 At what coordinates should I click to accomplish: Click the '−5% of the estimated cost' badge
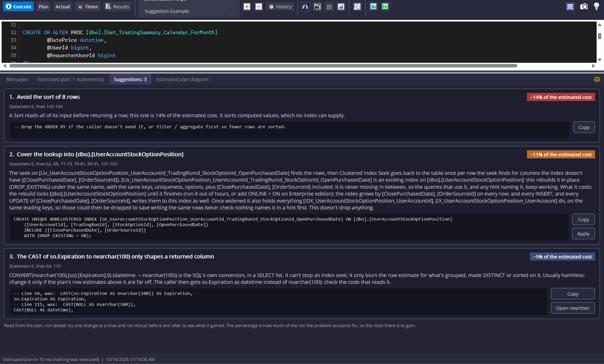[562, 256]
